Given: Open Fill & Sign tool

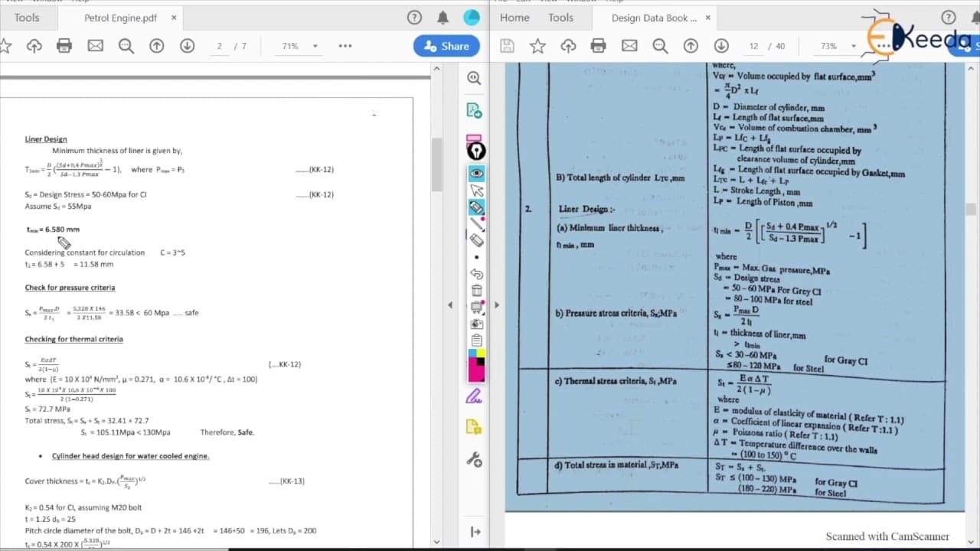Looking at the screenshot, I should coord(475,396).
